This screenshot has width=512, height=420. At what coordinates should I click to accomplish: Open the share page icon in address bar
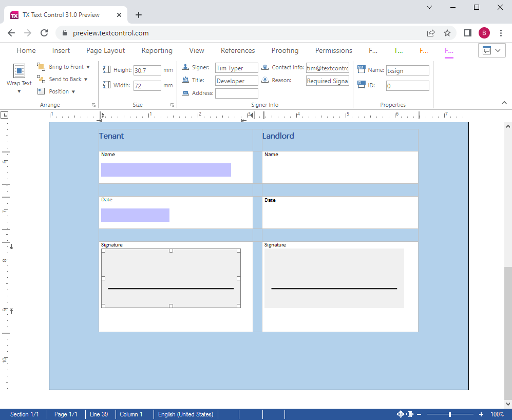[x=431, y=33]
